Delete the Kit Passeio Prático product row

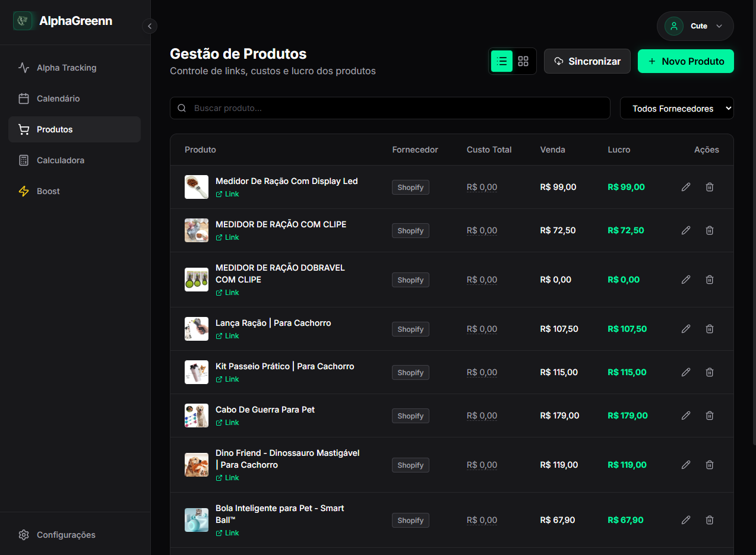tap(709, 372)
